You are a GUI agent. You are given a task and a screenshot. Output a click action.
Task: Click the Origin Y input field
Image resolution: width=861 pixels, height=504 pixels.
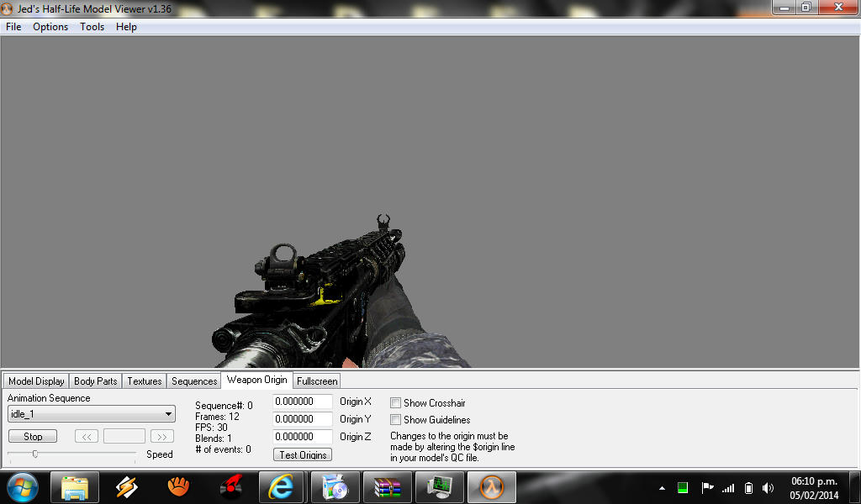coord(303,419)
